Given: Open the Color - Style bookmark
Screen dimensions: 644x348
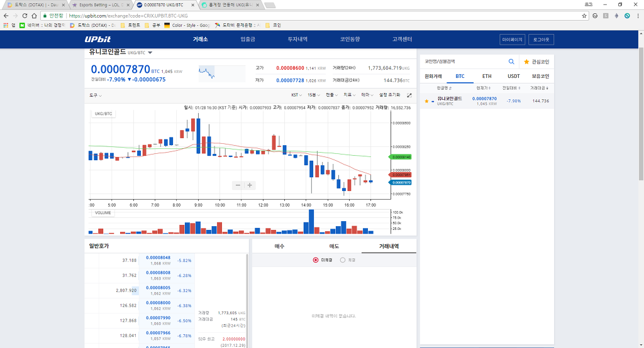Looking at the screenshot, I should coord(187,25).
